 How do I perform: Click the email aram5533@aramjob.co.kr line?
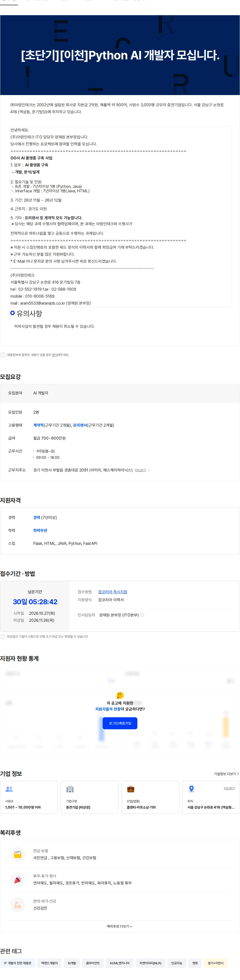coord(50,303)
